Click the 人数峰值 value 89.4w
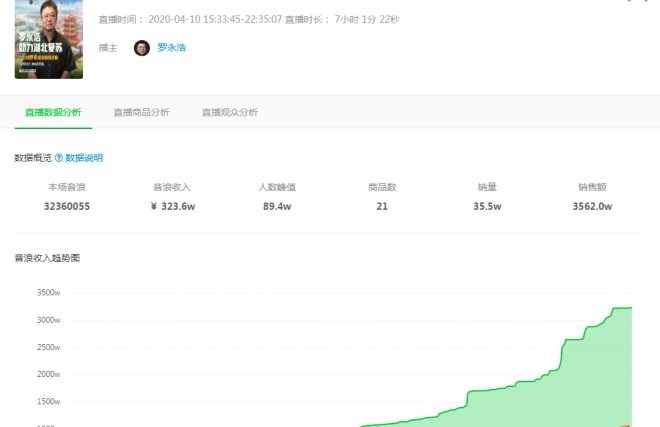Viewport: 660px width, 427px height. 277,206
